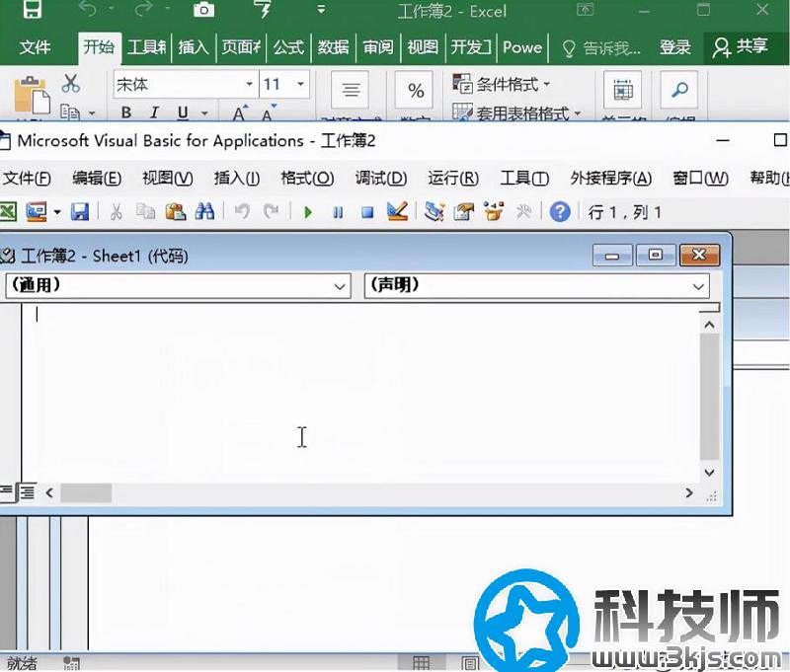This screenshot has width=790, height=672.
Task: Click the 告诉我 search box
Action: (601, 48)
